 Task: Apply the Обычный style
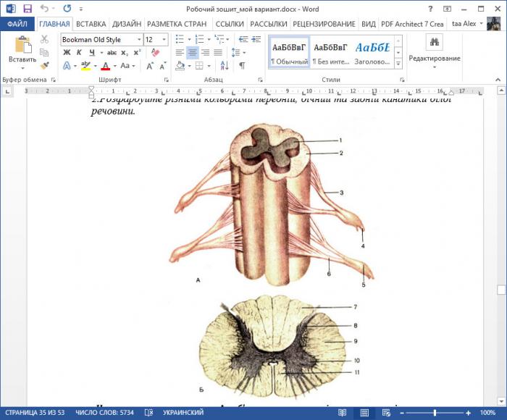(288, 52)
